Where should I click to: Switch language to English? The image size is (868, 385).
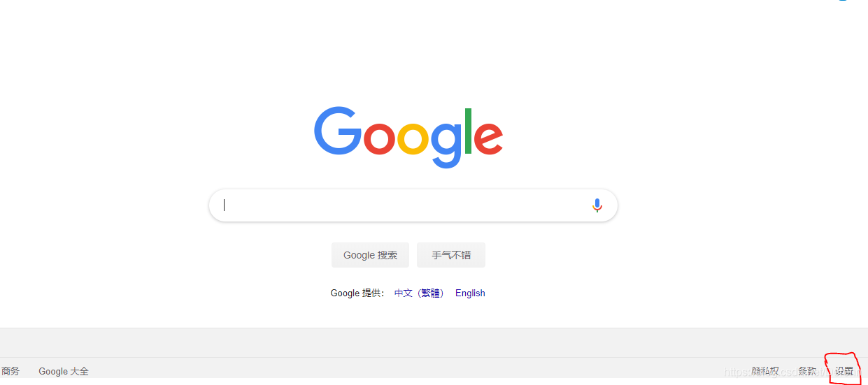pos(470,293)
